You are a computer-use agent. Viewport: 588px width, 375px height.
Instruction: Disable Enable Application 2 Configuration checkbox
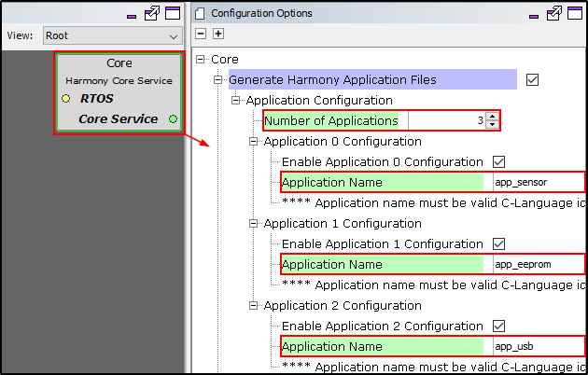point(498,326)
